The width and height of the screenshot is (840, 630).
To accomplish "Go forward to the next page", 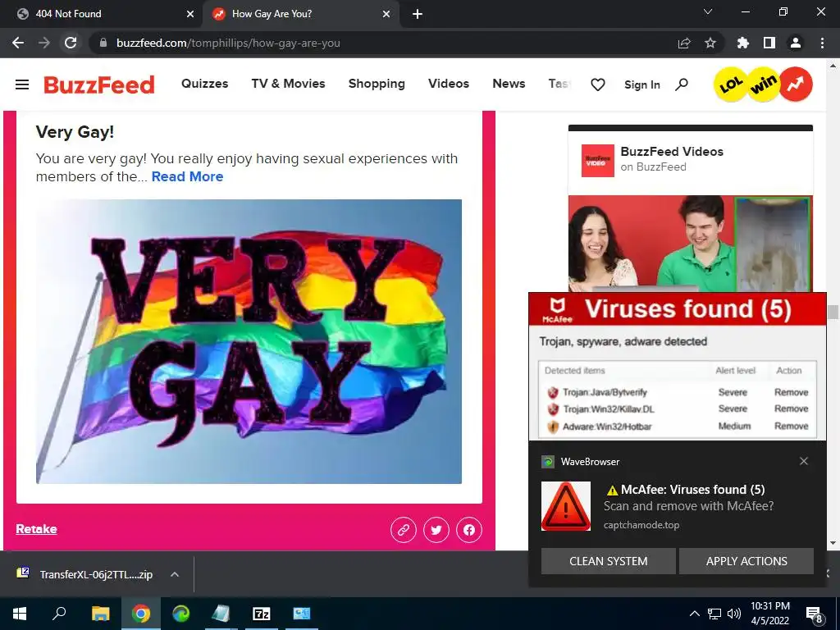I will (44, 43).
